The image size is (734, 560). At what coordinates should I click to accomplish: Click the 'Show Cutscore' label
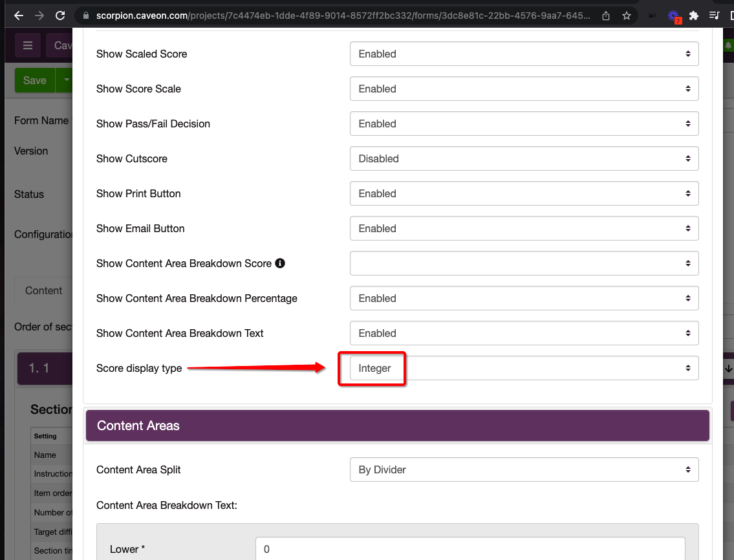coord(131,158)
